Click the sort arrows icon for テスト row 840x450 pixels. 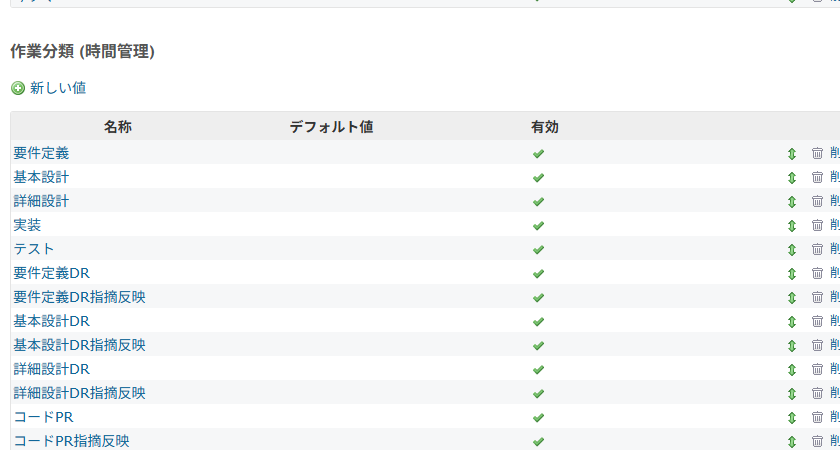pos(791,249)
